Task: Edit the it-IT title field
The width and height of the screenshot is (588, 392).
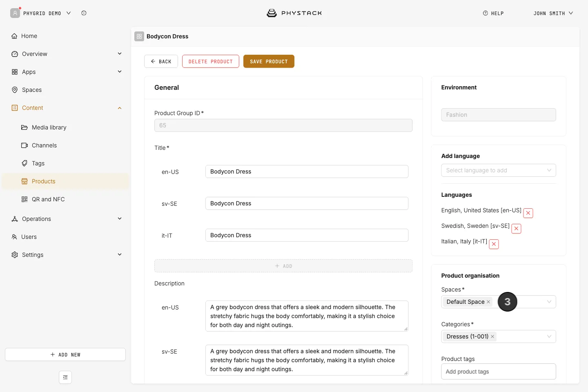Action: (307, 235)
